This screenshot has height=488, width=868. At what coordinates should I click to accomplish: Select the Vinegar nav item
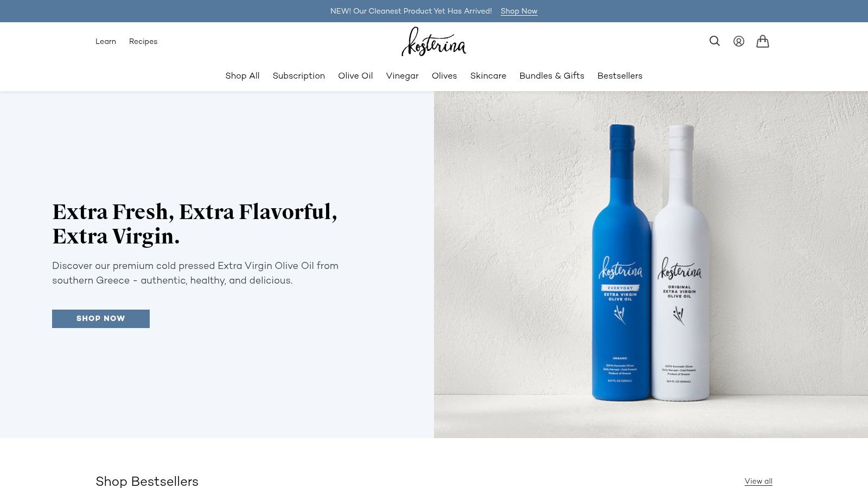click(x=403, y=76)
